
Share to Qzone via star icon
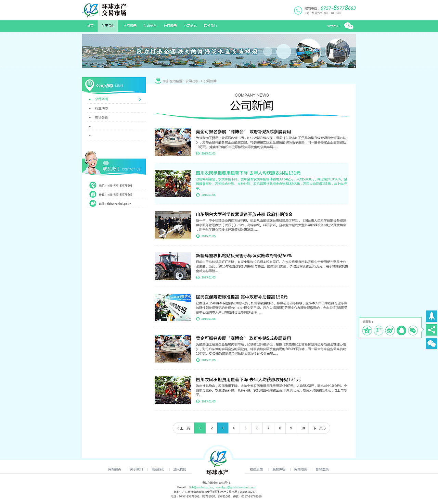(x=367, y=330)
